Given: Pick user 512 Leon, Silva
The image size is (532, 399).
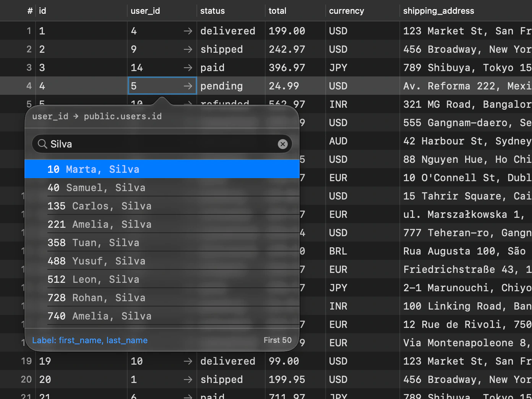Looking at the screenshot, I should pos(162,279).
